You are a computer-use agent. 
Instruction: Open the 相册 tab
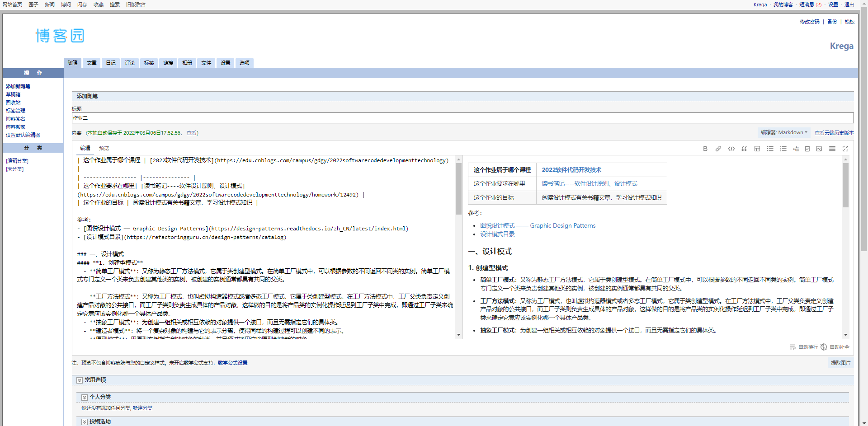tap(187, 63)
